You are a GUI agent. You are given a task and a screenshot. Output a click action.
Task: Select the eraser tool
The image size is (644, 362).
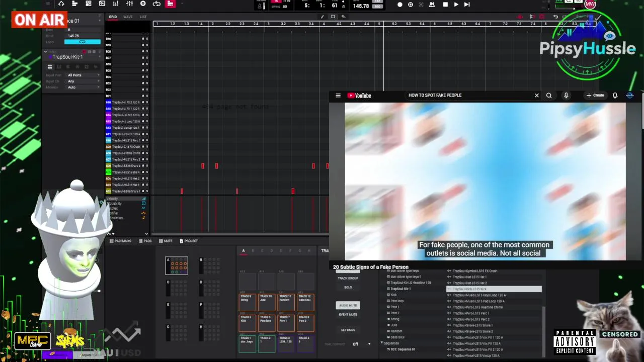343,17
